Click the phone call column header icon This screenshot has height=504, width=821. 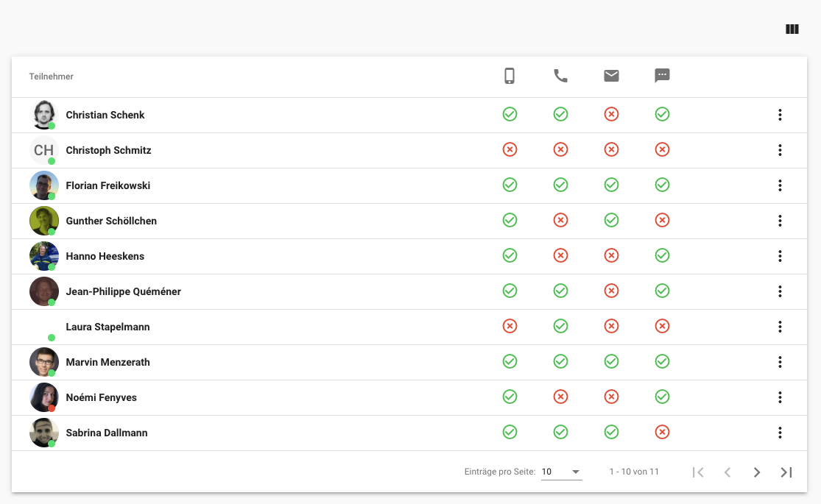click(x=560, y=76)
